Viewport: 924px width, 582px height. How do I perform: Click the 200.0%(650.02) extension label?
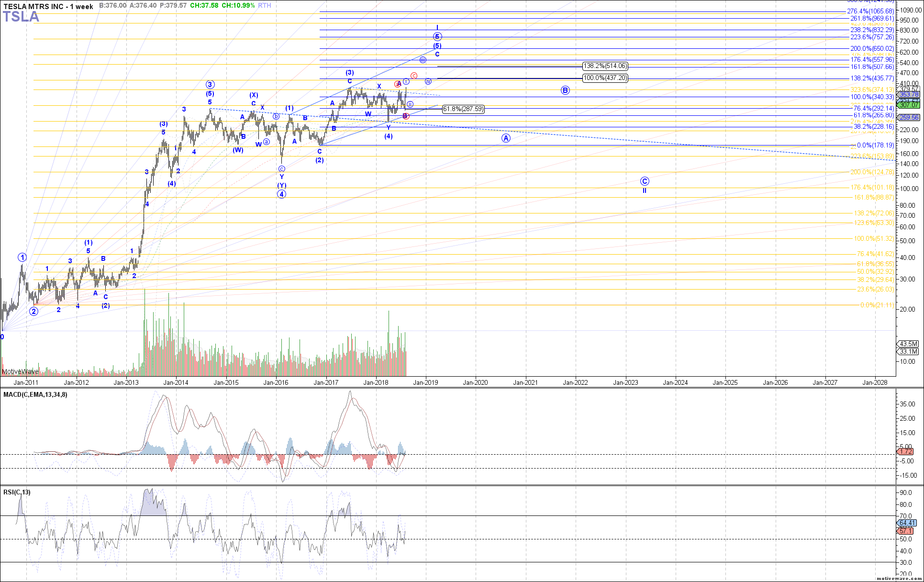pyautogui.click(x=872, y=48)
